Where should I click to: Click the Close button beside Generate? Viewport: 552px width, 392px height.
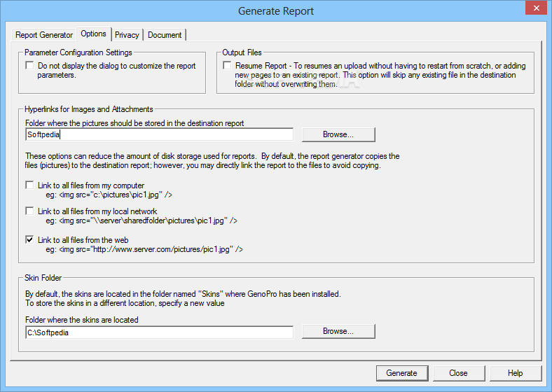(458, 373)
